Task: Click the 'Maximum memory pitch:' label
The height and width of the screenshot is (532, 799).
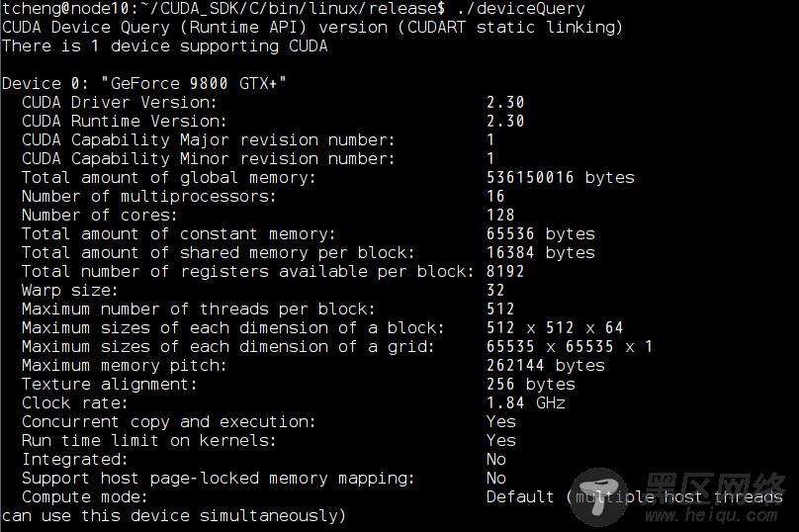Action: tap(125, 366)
